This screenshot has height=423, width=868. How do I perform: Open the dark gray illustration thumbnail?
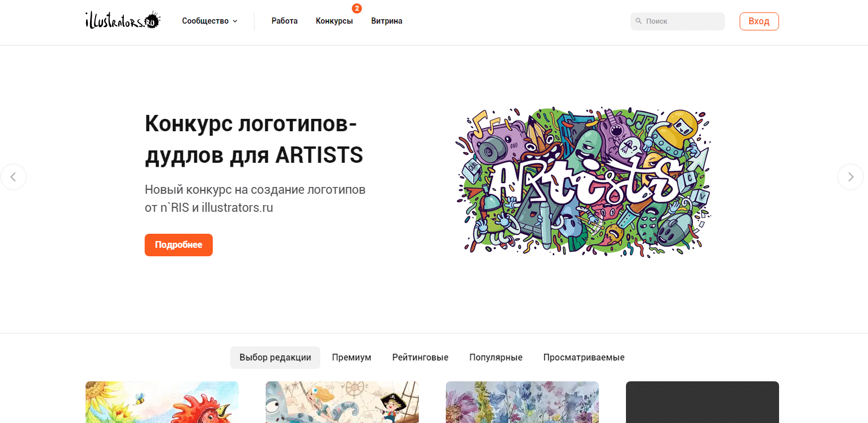click(703, 402)
